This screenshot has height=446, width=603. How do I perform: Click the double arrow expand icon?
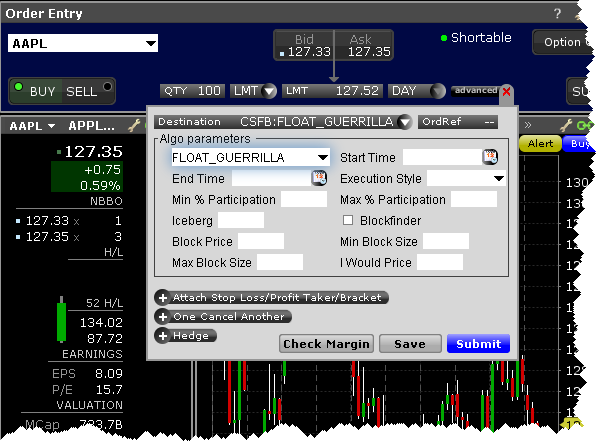(528, 125)
